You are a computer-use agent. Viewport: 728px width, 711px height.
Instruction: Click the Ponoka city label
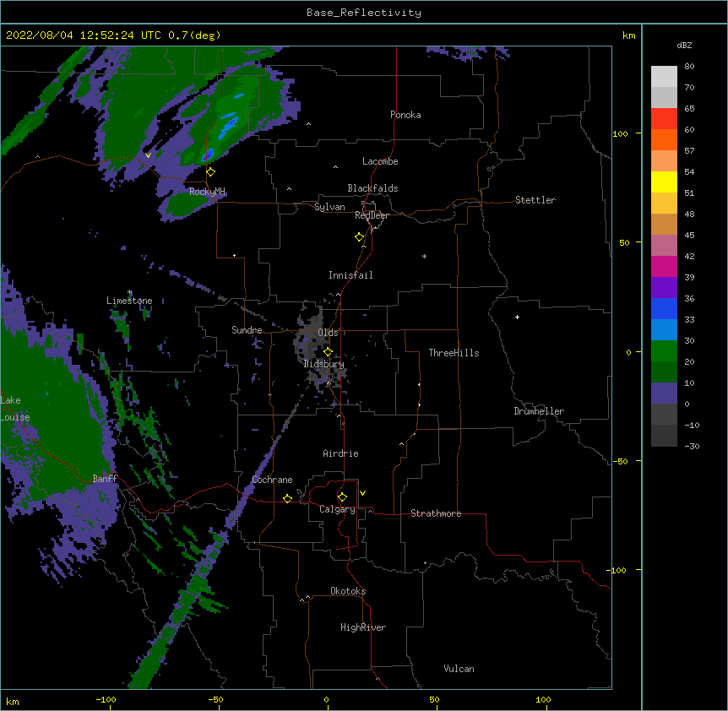coord(405,115)
